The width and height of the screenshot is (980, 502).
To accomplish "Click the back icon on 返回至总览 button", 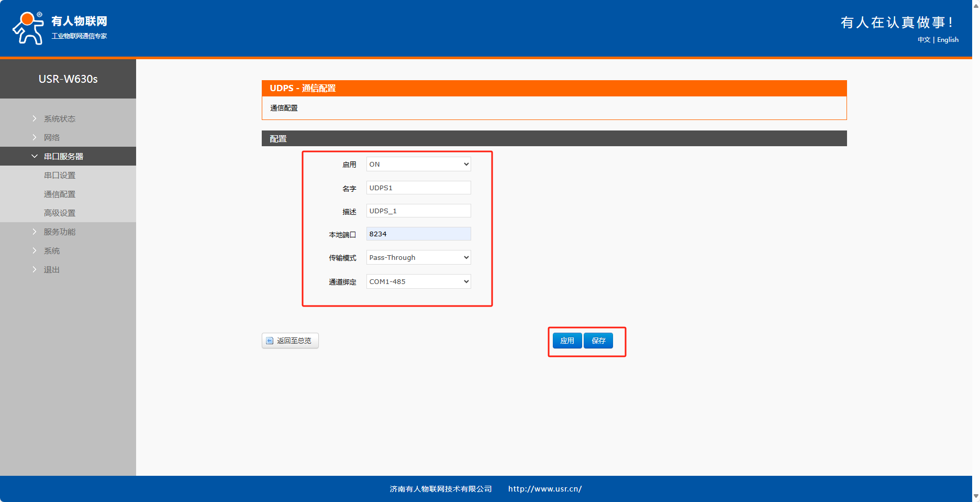I will coord(270,341).
